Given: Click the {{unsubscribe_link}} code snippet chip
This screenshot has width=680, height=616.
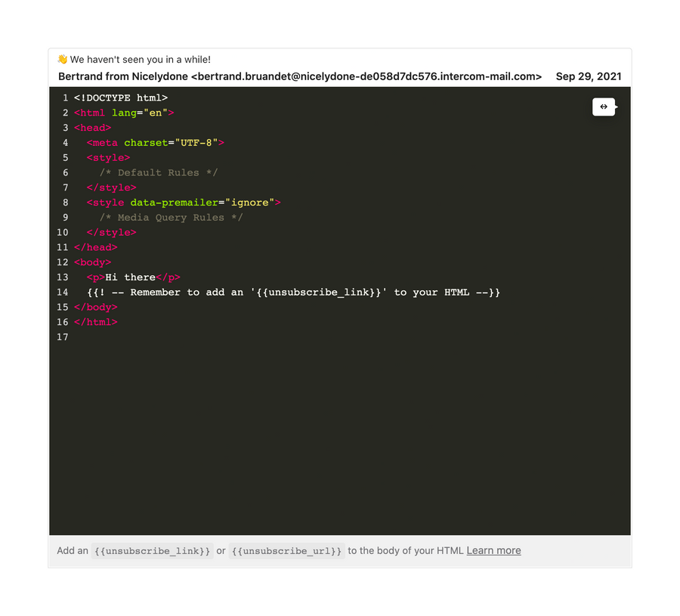Looking at the screenshot, I should [151, 550].
